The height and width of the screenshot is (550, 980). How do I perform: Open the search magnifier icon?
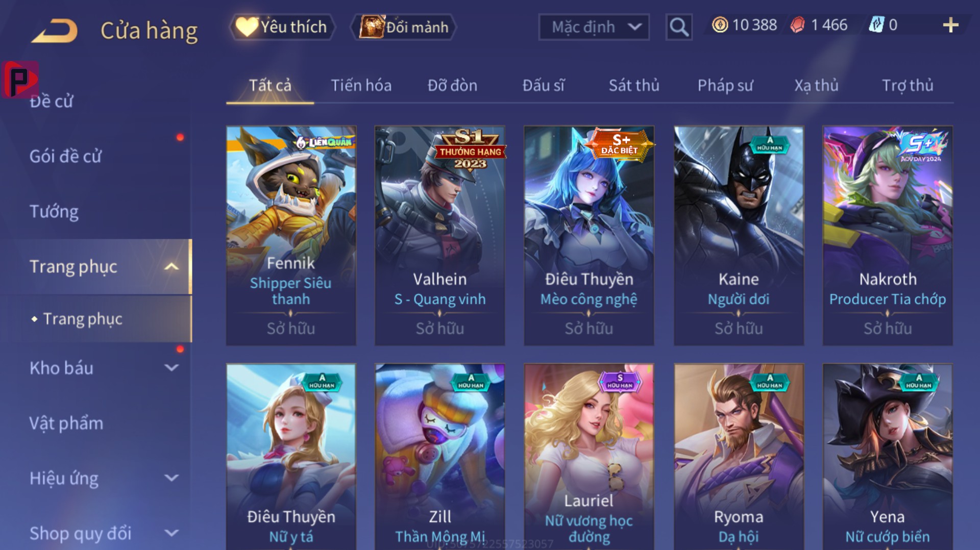[678, 27]
